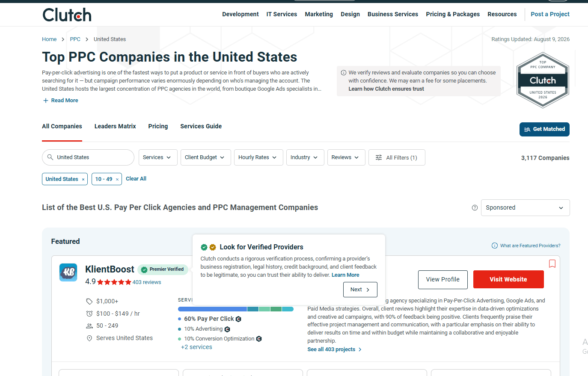
Task: Click the Premier Verified badge
Action: tap(163, 269)
